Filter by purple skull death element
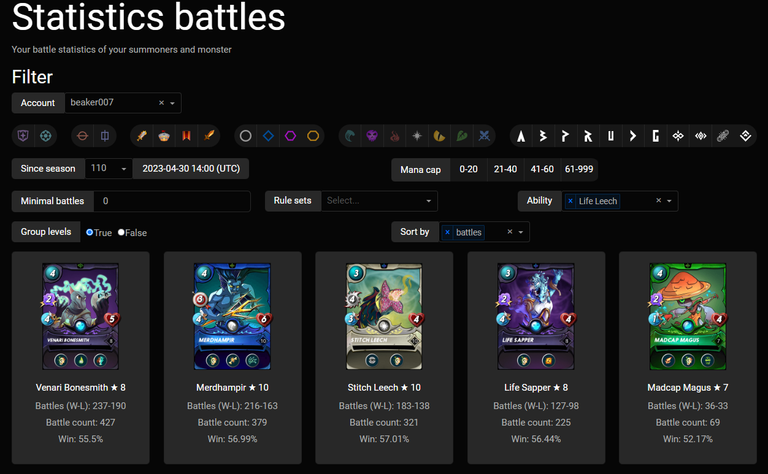This screenshot has height=474, width=768. pos(372,135)
